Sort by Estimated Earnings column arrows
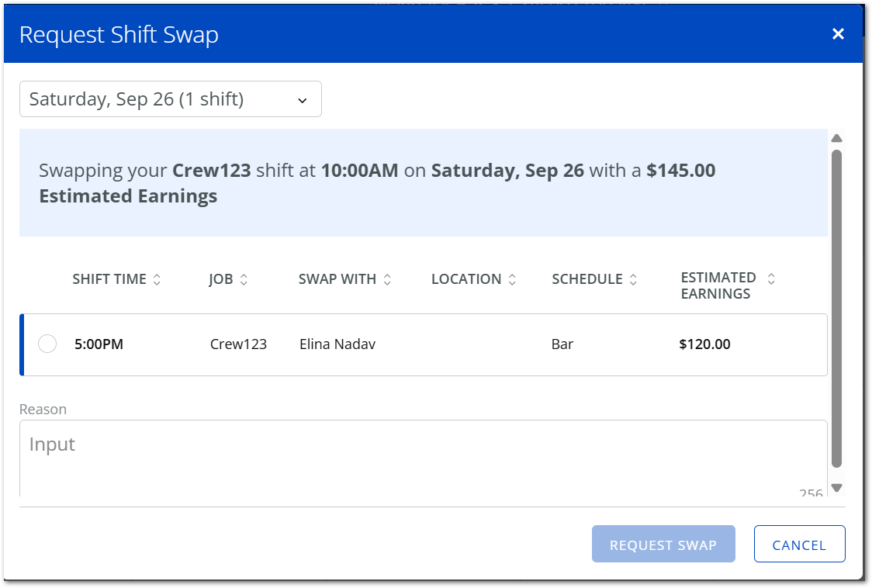872x588 pixels. [x=771, y=278]
